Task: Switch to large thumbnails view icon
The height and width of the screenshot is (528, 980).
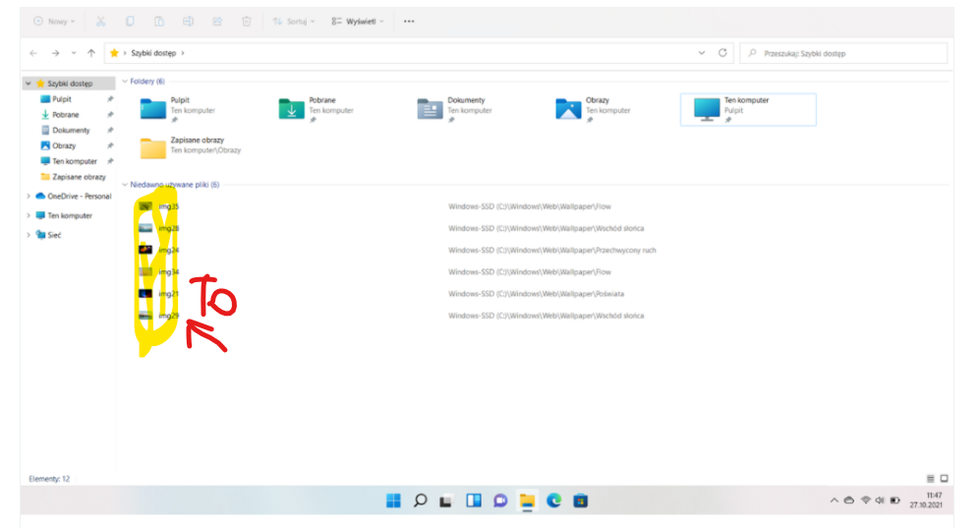Action: click(945, 478)
